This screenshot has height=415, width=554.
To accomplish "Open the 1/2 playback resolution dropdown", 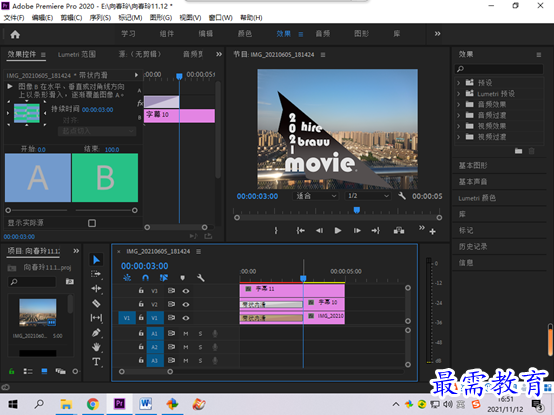I will tap(368, 196).
